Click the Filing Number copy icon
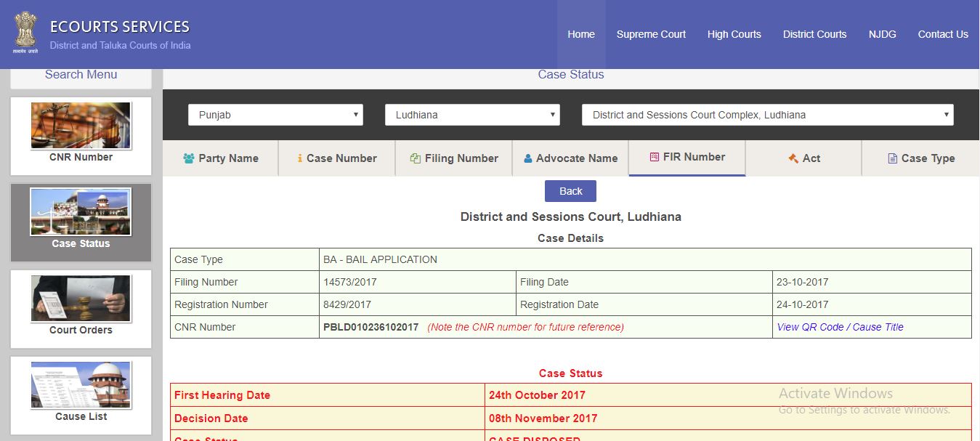 416,158
